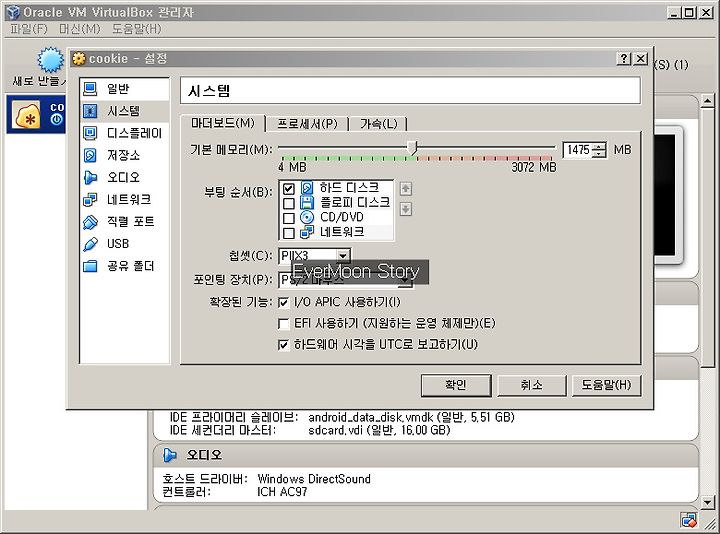This screenshot has width=720, height=534.
Task: Click the manager details scrollbar down arrow
Action: pyautogui.click(x=707, y=503)
